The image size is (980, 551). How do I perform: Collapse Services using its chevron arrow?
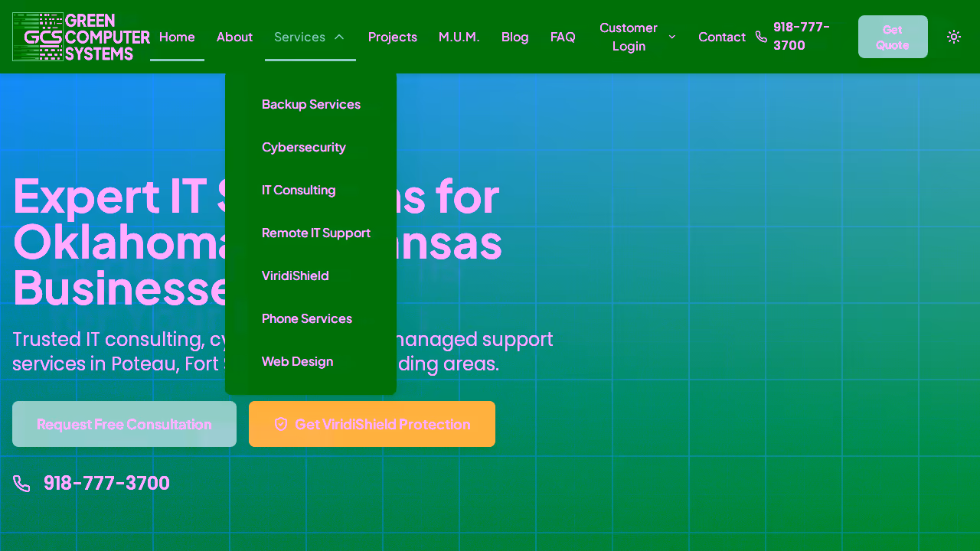[339, 37]
